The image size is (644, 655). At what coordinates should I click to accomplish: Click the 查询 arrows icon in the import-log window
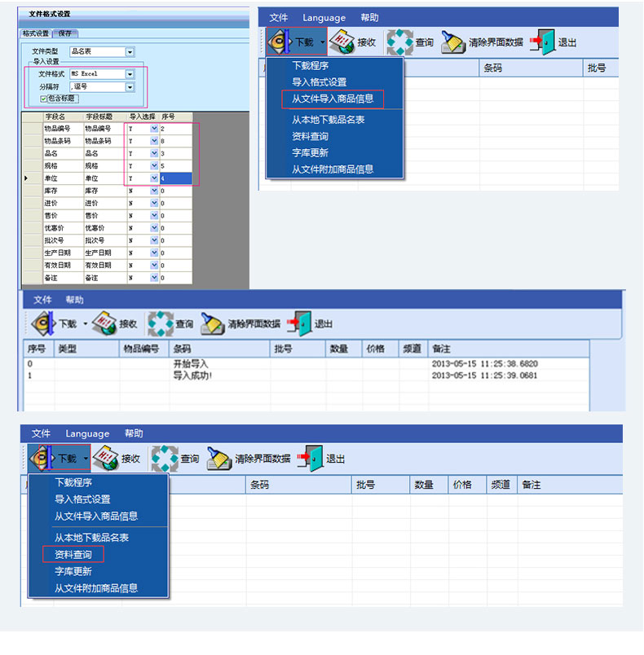pos(161,323)
